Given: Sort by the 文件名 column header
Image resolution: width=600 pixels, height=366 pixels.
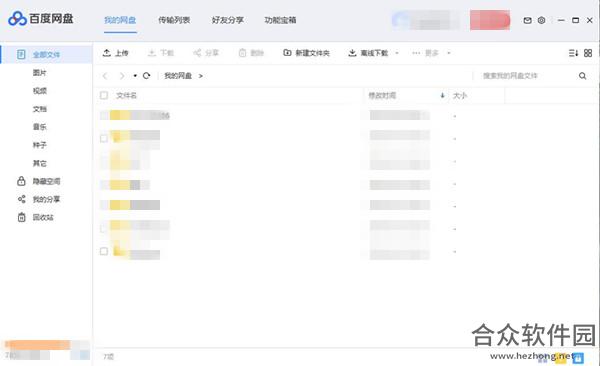Looking at the screenshot, I should coord(126,95).
